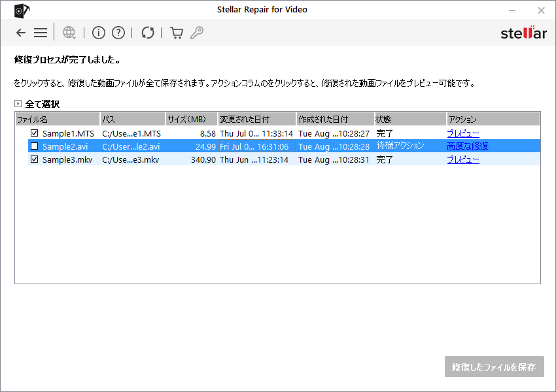556x392 pixels.
Task: Sort by 状態 column header
Action: coord(410,120)
